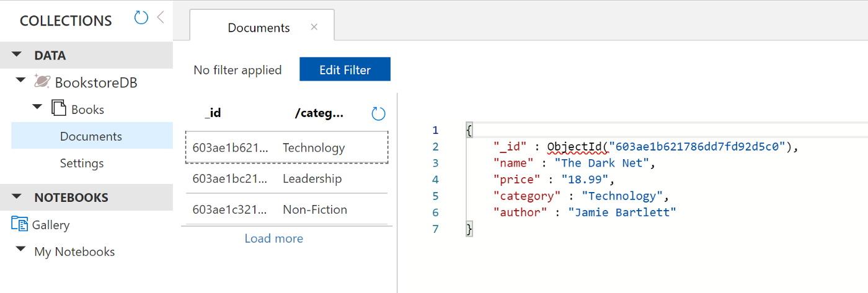Image resolution: width=868 pixels, height=293 pixels.
Task: Collapse the DATA section
Action: click(17, 55)
